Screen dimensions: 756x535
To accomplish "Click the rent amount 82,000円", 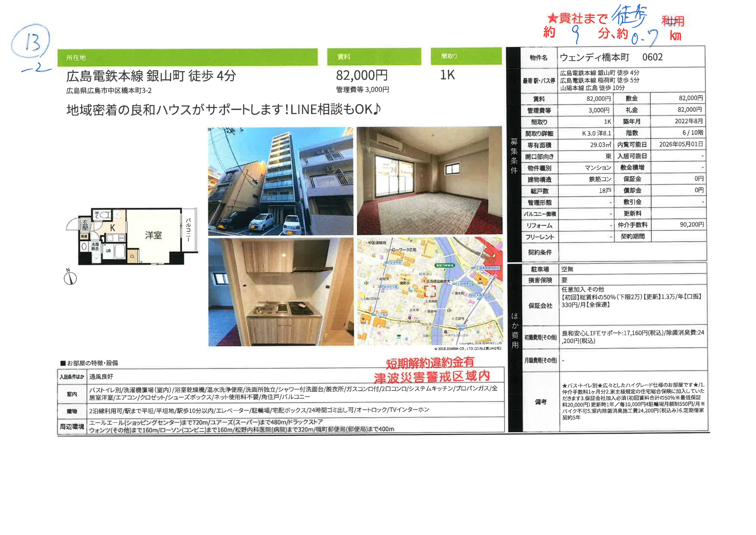I will pyautogui.click(x=362, y=76).
